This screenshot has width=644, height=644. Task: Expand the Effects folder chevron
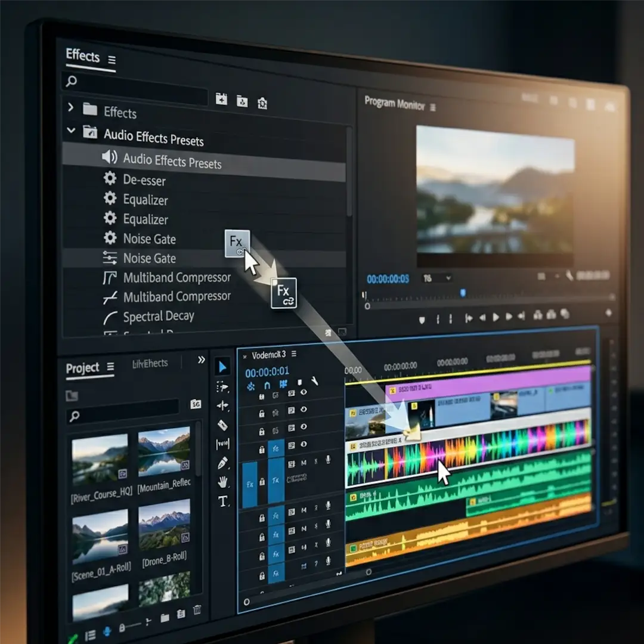pyautogui.click(x=70, y=107)
